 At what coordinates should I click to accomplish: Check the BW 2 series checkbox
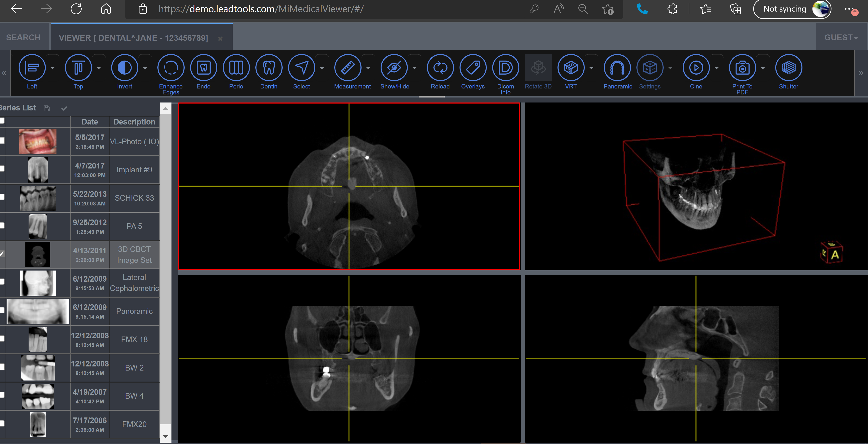[x=2, y=367]
